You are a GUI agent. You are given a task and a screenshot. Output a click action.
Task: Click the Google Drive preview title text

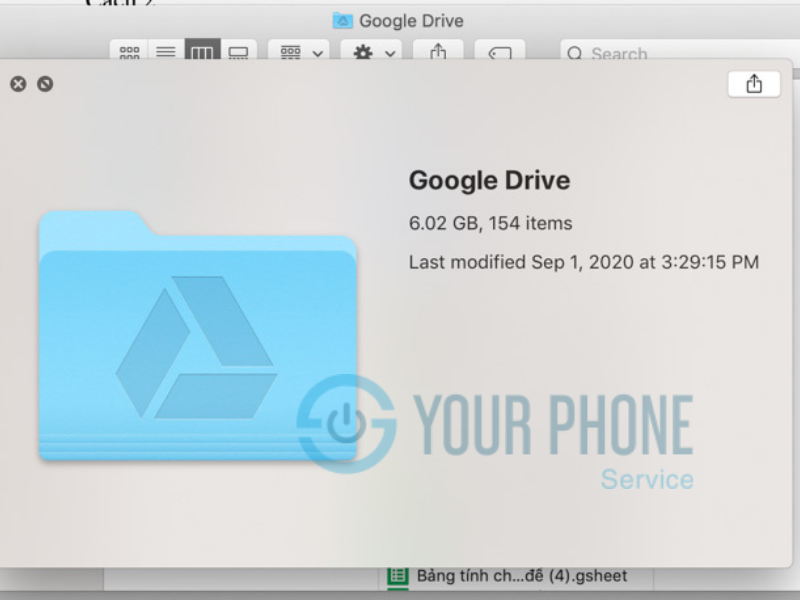489,180
